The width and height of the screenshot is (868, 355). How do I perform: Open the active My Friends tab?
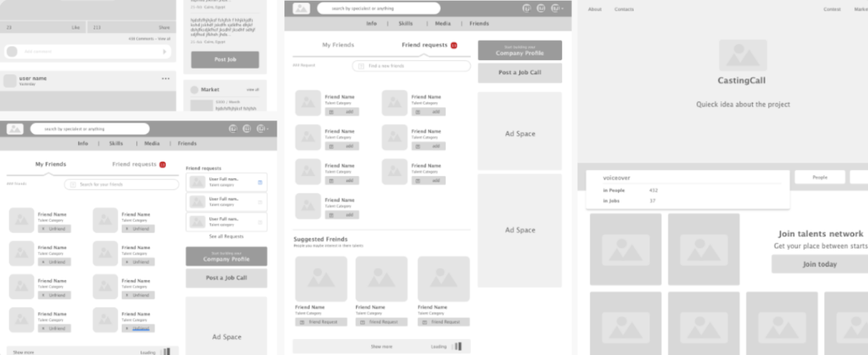point(50,164)
